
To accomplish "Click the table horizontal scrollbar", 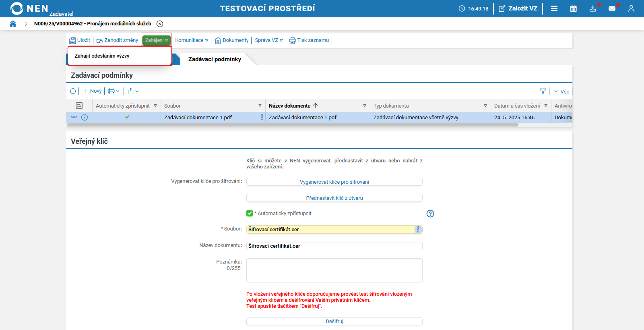I will coord(293,125).
